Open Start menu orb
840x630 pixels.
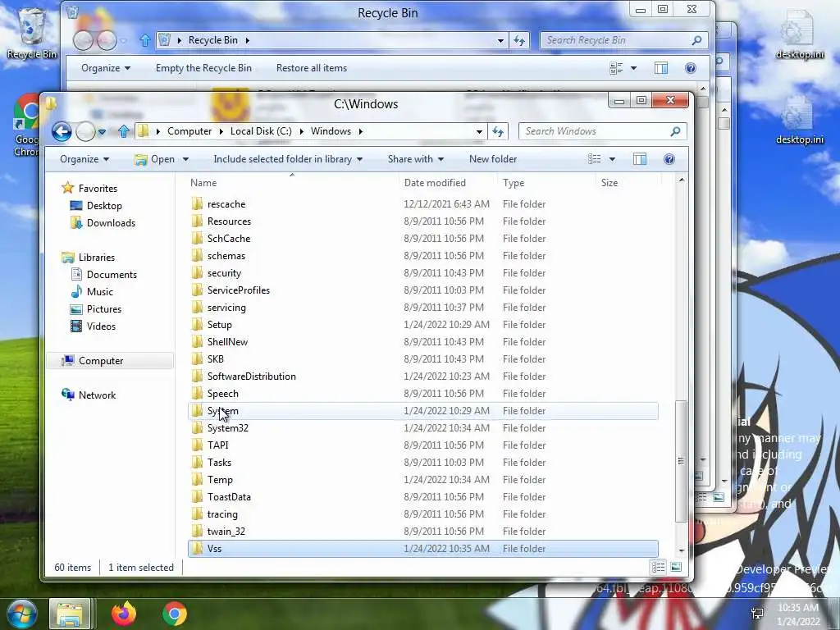pos(21,614)
